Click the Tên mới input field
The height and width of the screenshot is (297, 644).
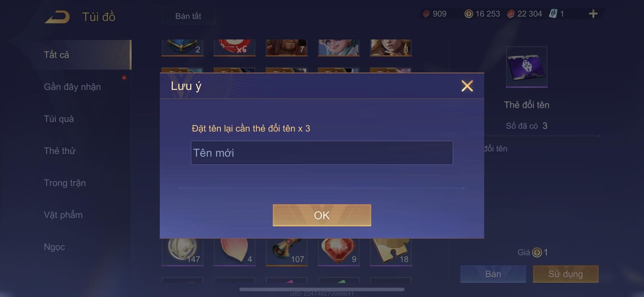pos(322,153)
